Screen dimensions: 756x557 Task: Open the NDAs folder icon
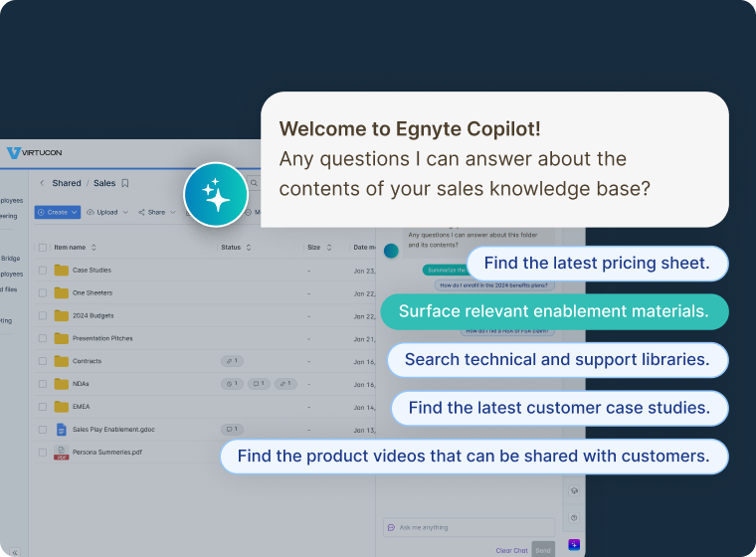click(x=62, y=384)
